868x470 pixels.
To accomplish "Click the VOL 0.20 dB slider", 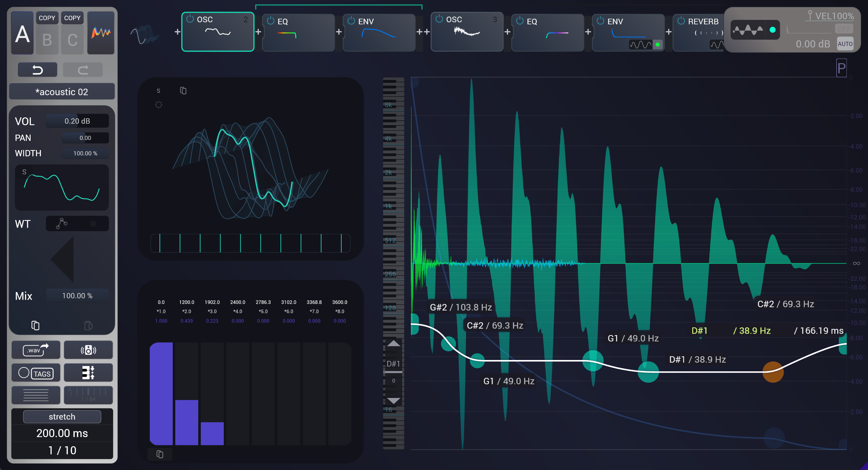I will pyautogui.click(x=77, y=121).
